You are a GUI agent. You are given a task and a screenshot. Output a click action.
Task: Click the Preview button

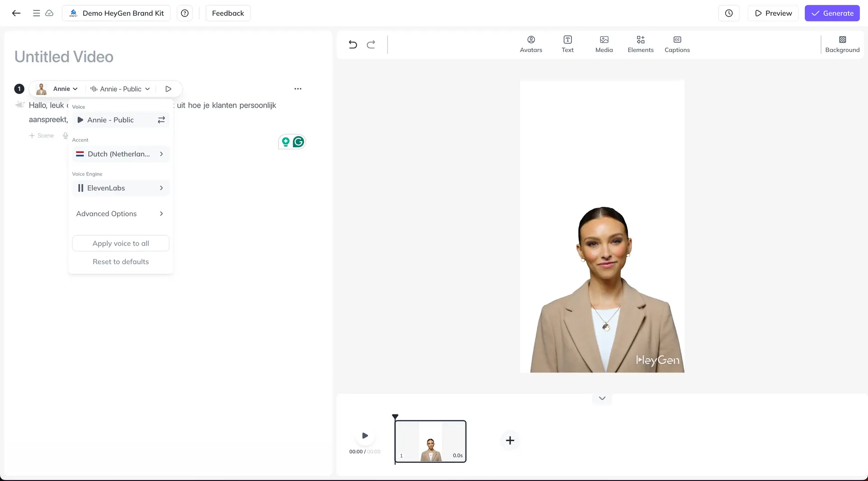click(x=773, y=13)
